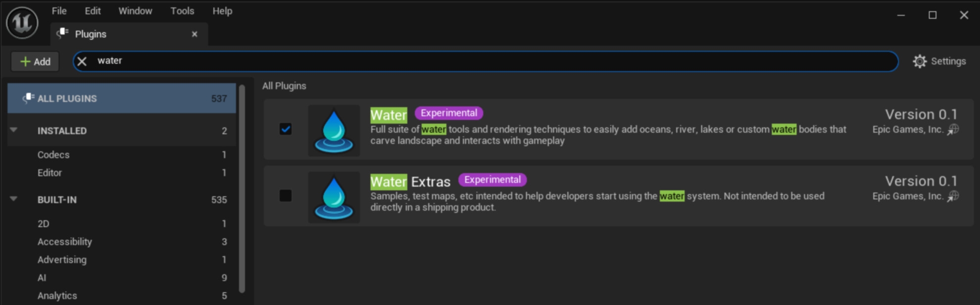Open the Tools menu
Image resolution: width=980 pixels, height=305 pixels.
coord(182,11)
